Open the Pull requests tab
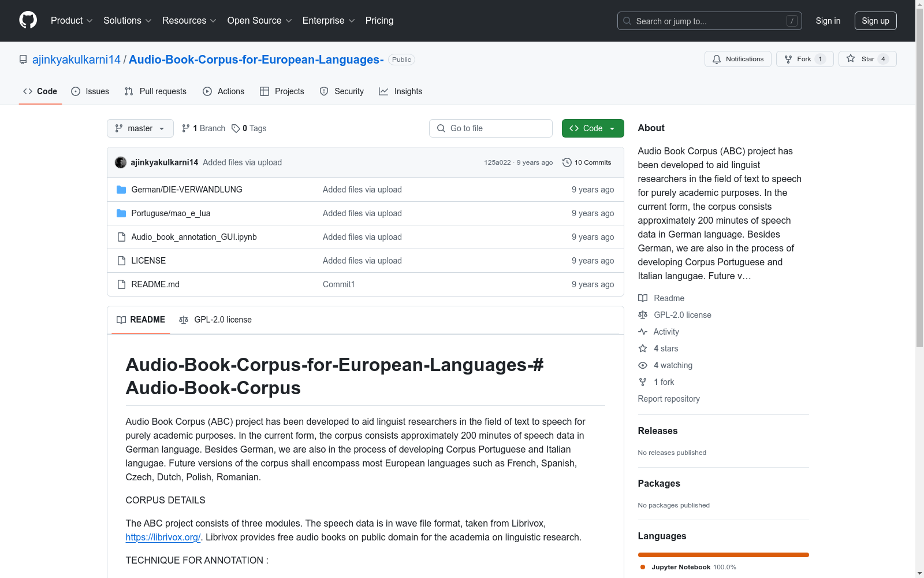The width and height of the screenshot is (924, 578). [155, 91]
